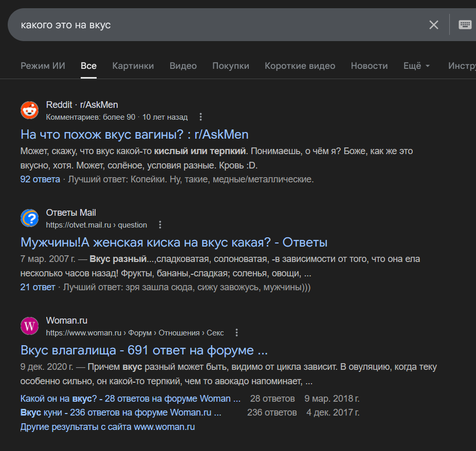Open three-dot menu beside otvet.mail.ru URL

pyautogui.click(x=160, y=225)
